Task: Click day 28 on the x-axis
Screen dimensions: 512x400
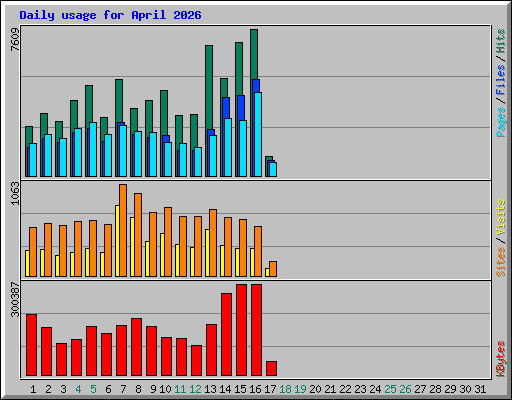Action: (x=435, y=389)
